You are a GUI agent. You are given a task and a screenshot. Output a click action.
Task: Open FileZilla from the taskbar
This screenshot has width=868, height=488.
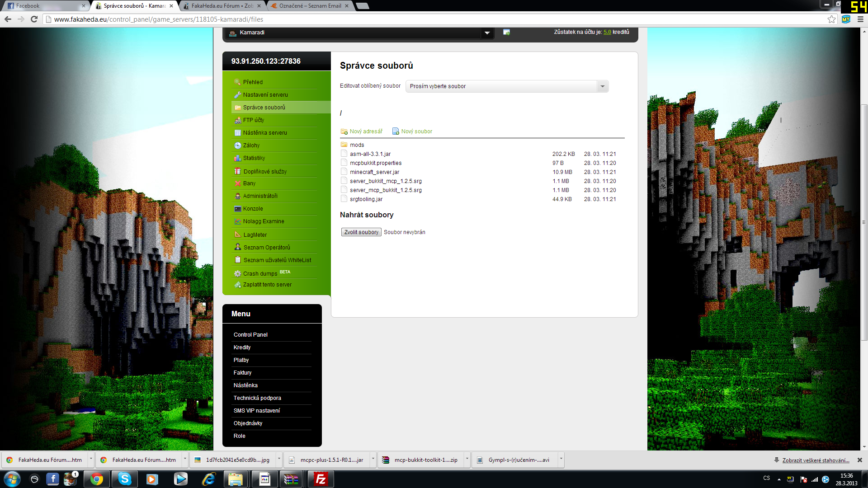321,479
